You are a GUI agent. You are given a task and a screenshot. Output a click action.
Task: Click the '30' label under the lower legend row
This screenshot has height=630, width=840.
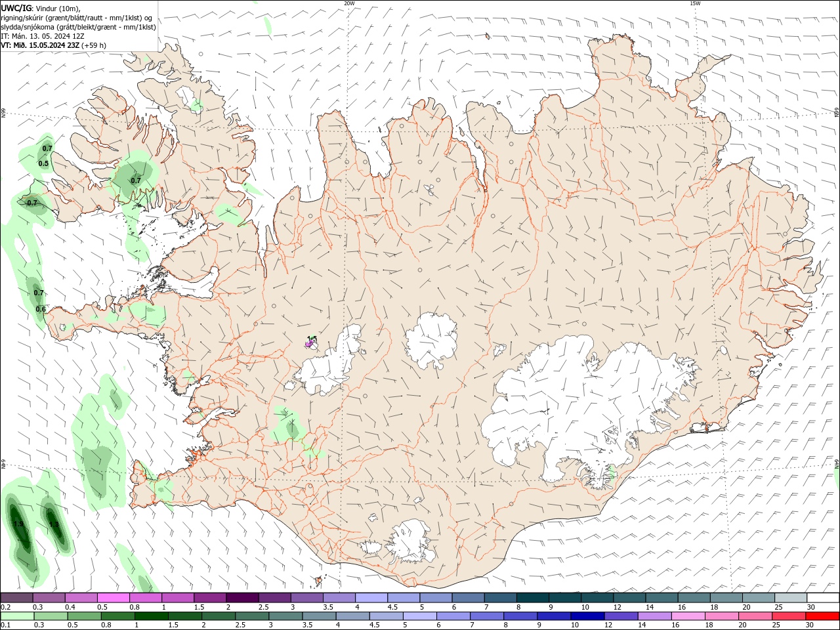(809, 625)
